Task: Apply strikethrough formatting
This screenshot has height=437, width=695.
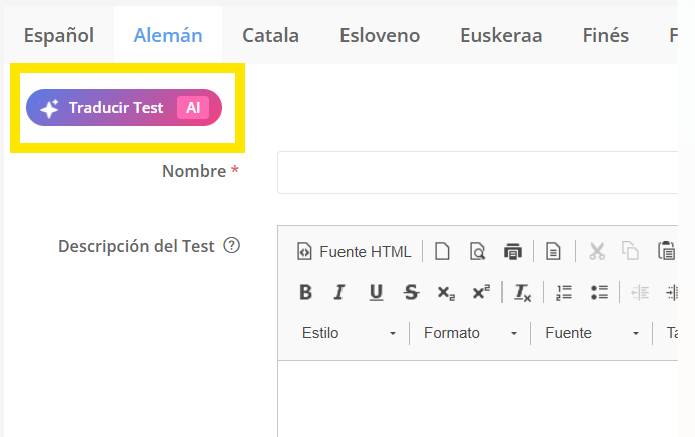Action: tap(411, 293)
